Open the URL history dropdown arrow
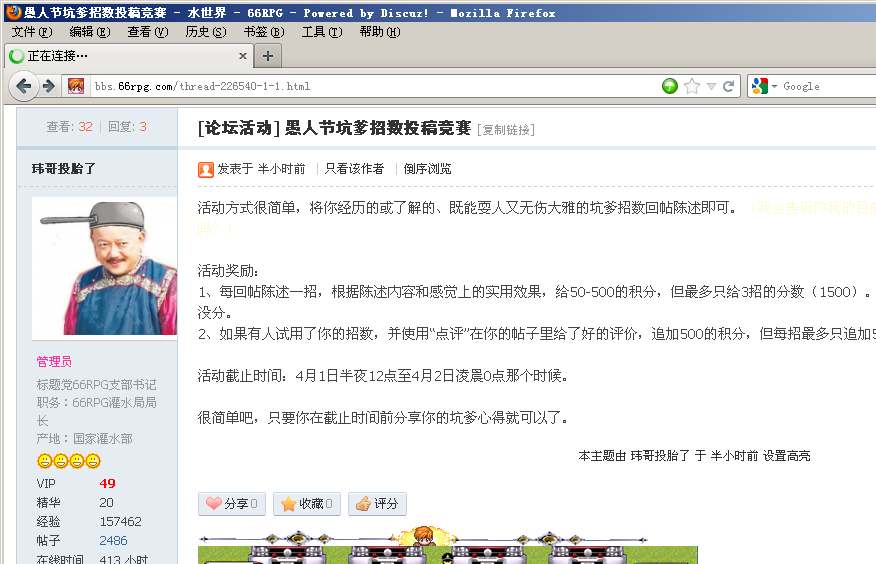The image size is (876, 564). pos(711,86)
